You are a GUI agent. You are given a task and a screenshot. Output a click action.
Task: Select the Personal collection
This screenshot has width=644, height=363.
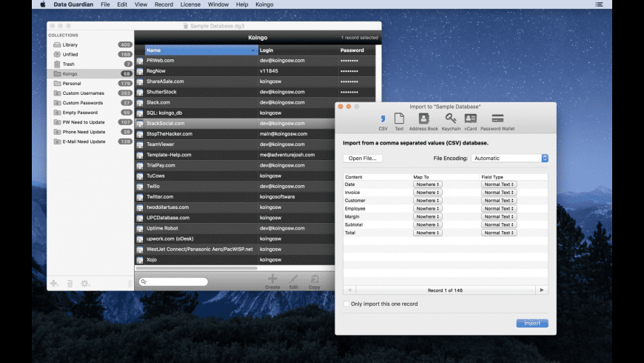point(90,84)
